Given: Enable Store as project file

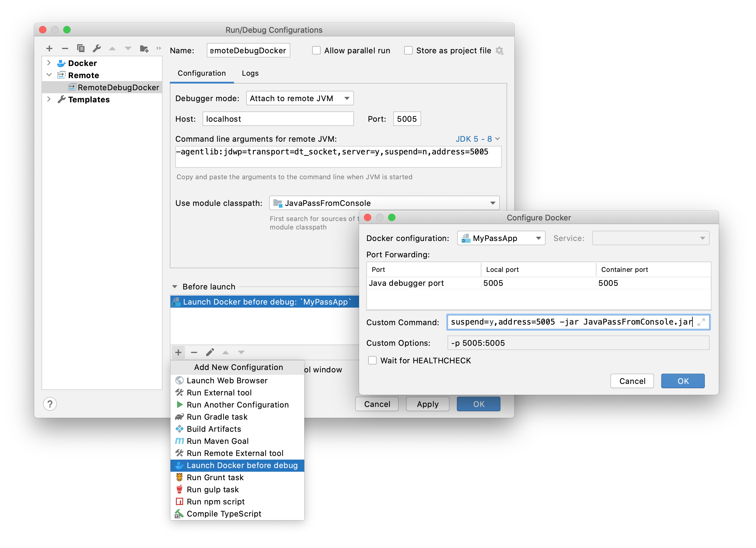Looking at the screenshot, I should click(x=408, y=50).
